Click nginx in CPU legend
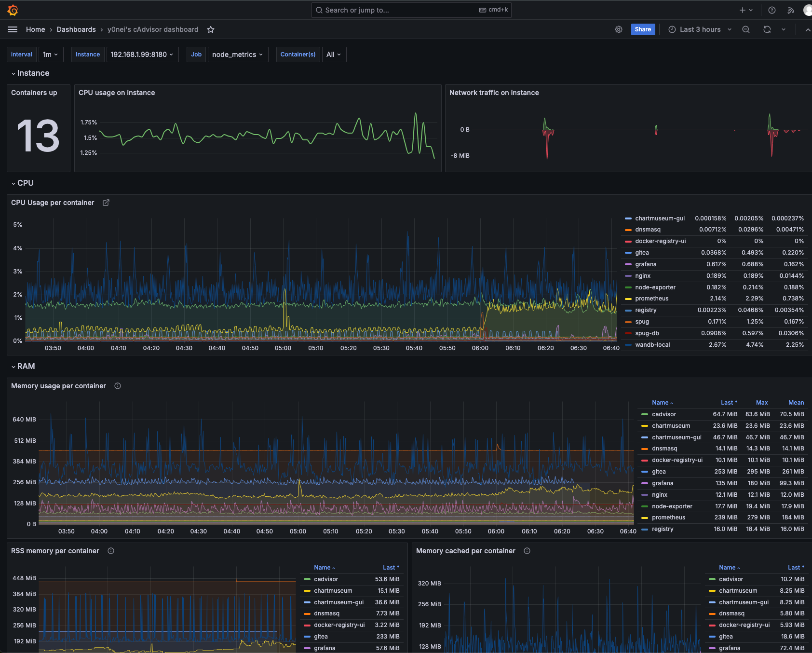Image resolution: width=812 pixels, height=653 pixels. [643, 276]
